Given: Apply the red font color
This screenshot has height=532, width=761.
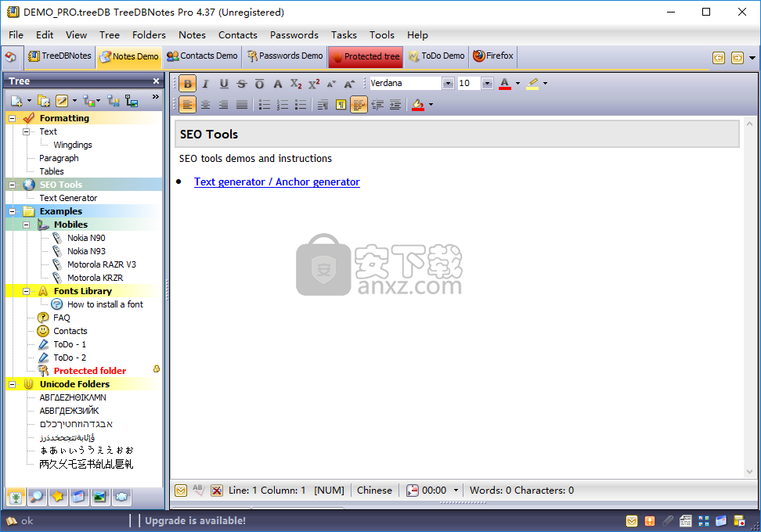Looking at the screenshot, I should (x=505, y=84).
